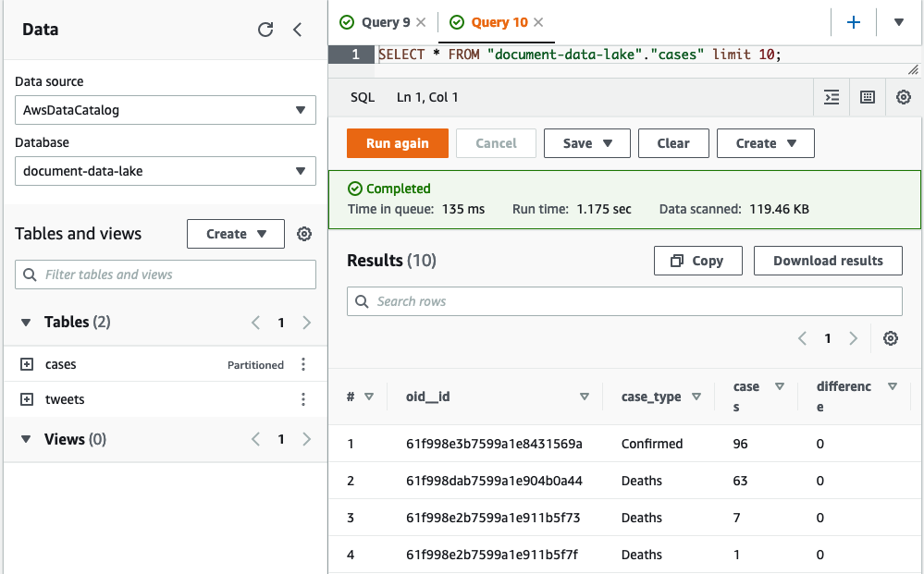Open the Database dropdown
Image resolution: width=924 pixels, height=574 pixels.
[165, 171]
